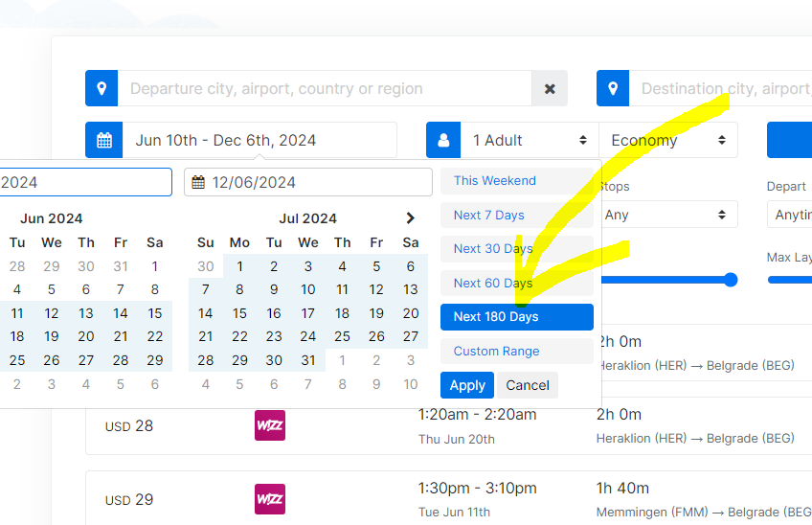Click Tue Jun 11th flight date

454,512
